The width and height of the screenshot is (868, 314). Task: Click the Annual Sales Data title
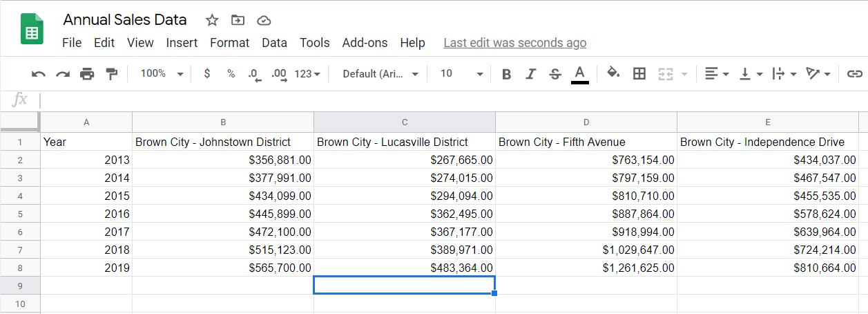click(x=124, y=19)
